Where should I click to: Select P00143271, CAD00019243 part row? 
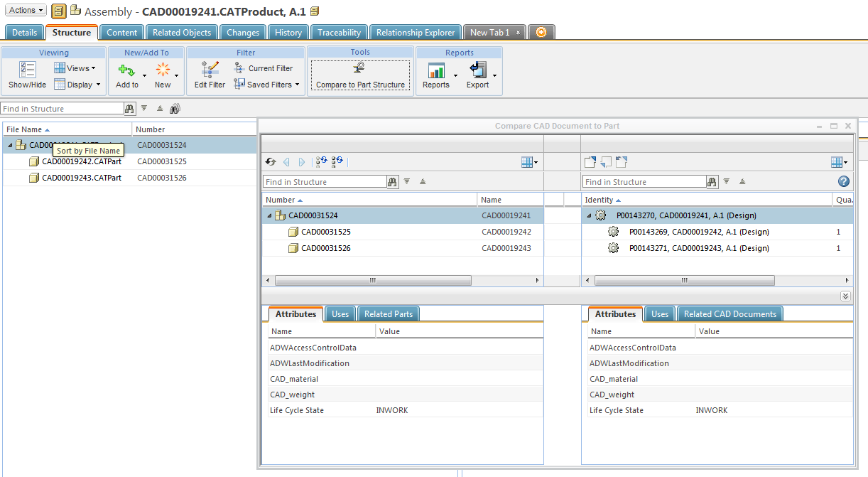pyautogui.click(x=717, y=248)
